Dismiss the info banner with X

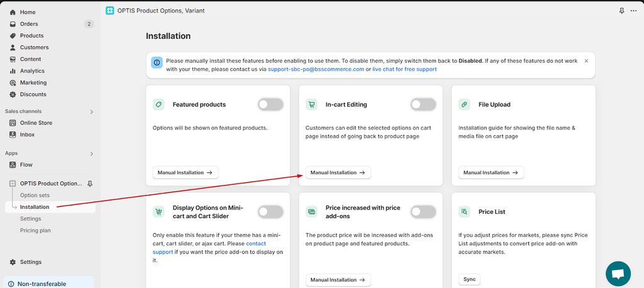(586, 61)
